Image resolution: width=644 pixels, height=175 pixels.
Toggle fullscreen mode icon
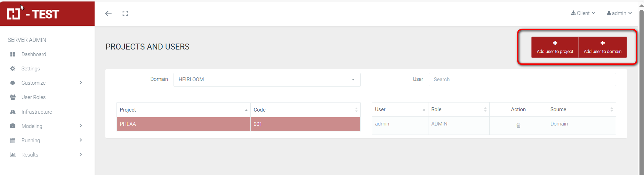(x=125, y=14)
